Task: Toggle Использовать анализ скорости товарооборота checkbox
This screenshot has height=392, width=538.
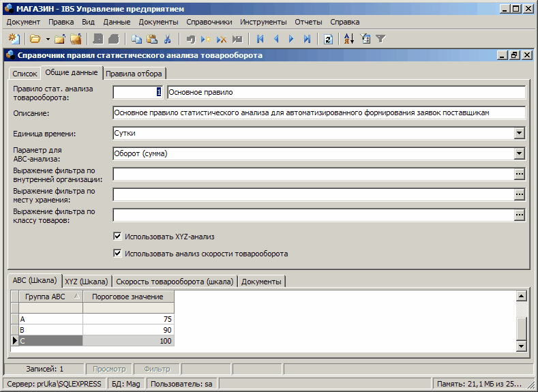Action: click(x=117, y=254)
